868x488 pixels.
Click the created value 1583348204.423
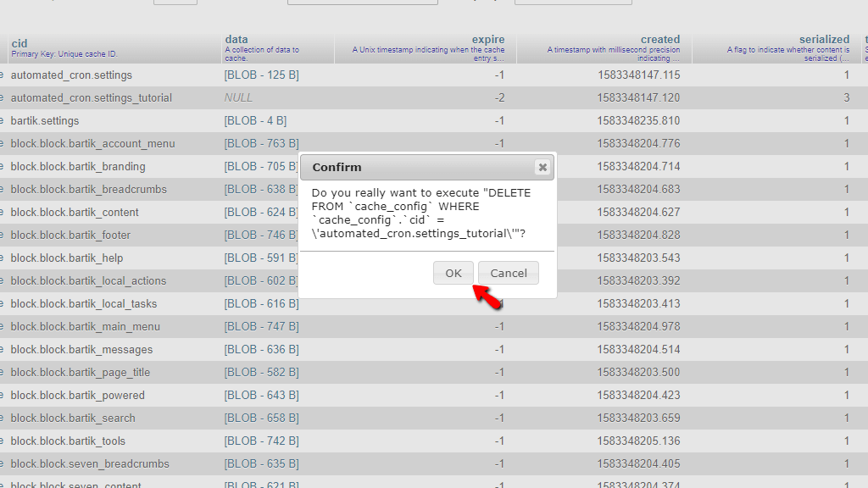[639, 396]
